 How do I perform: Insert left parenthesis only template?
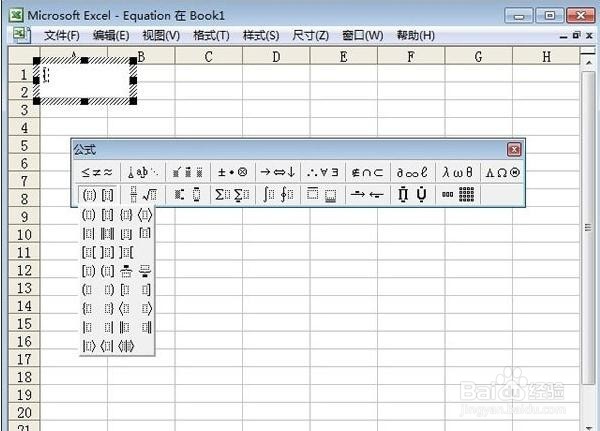click(88, 290)
